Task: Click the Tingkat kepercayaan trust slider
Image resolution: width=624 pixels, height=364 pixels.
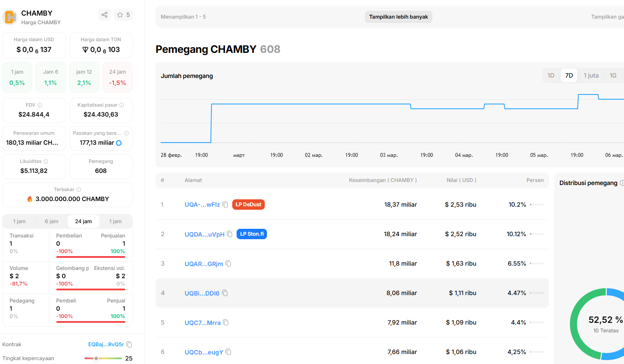Action: [103, 358]
